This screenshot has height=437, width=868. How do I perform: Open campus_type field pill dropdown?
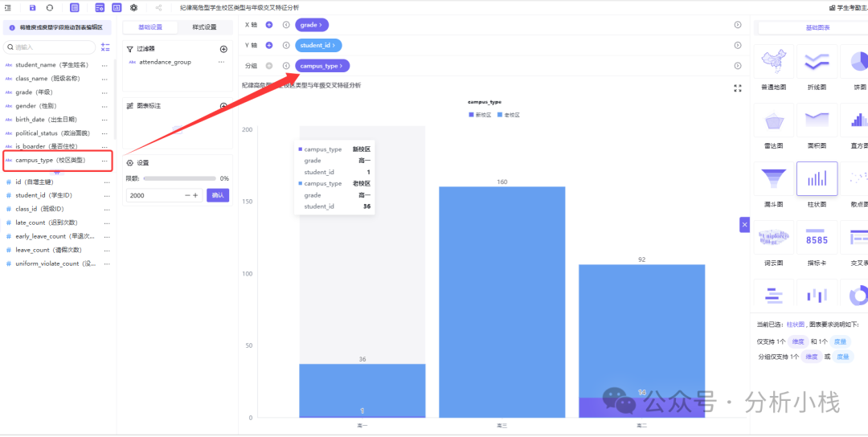point(322,66)
